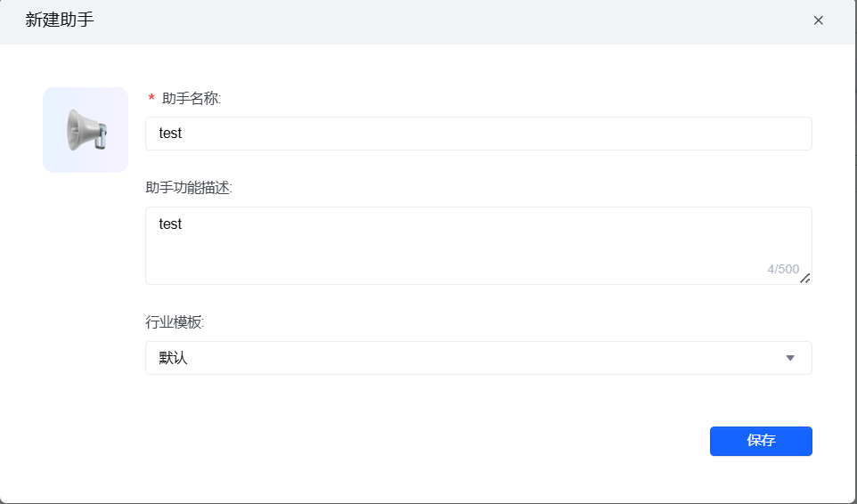
Task: Click the red required asterisk marker
Action: tap(151, 99)
